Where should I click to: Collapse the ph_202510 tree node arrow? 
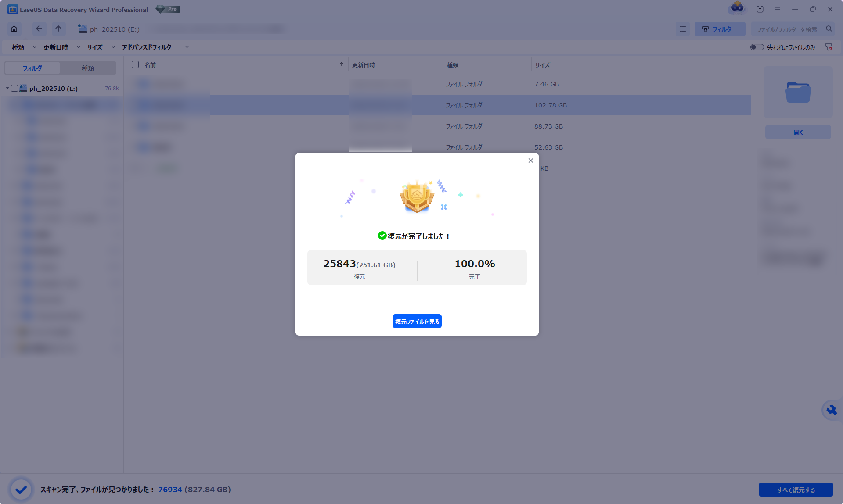[7, 88]
